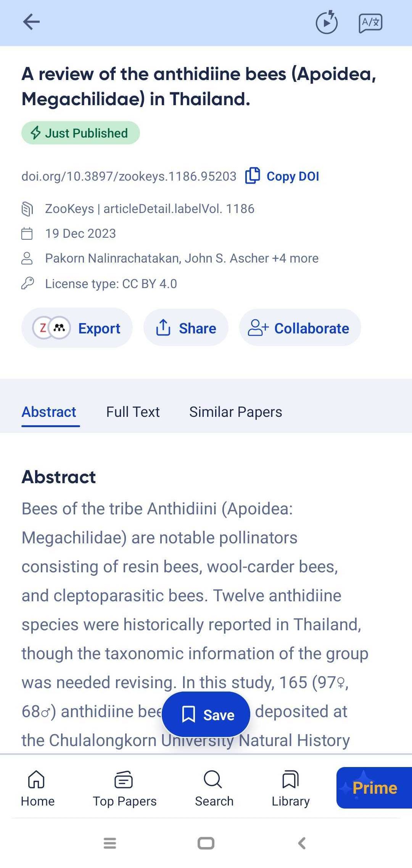Tap the Prime upgrade button
The width and height of the screenshot is (412, 868).
tap(374, 788)
